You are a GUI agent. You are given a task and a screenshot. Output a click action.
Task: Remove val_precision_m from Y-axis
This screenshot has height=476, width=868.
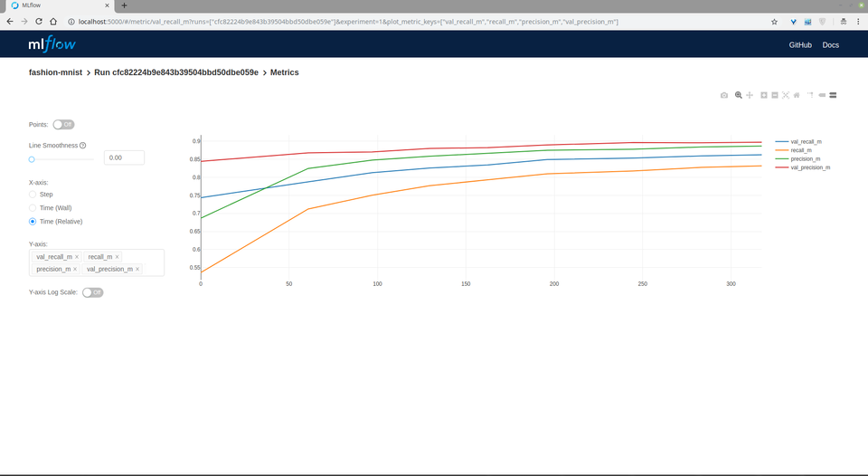[137, 269]
